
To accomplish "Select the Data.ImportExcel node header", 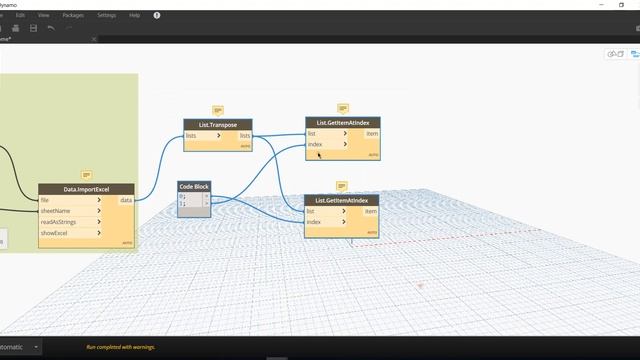I will tap(86, 189).
